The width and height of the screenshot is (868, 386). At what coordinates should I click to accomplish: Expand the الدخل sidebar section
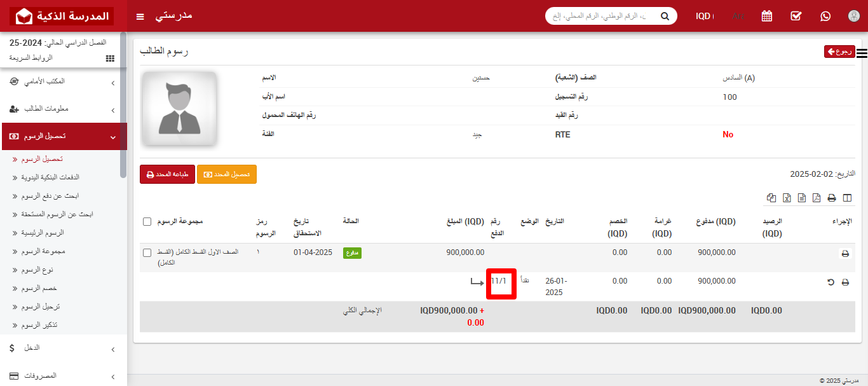(x=64, y=348)
